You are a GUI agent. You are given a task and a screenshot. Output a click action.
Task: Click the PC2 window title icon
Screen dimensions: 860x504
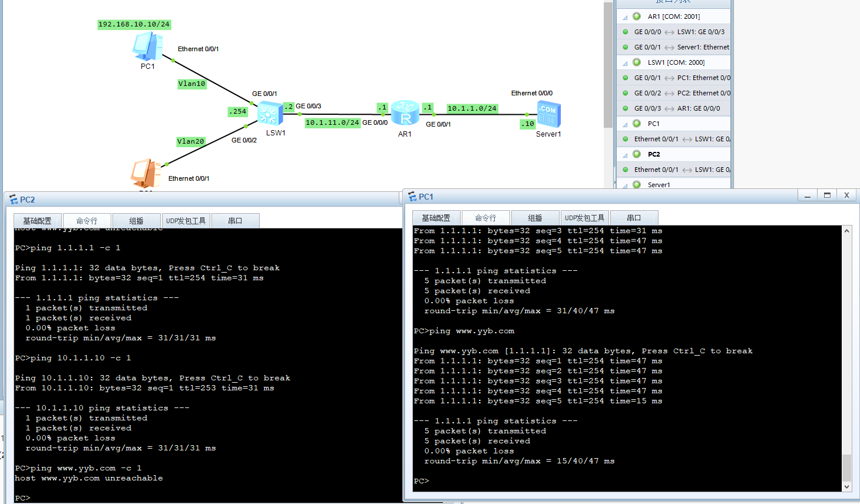coord(14,200)
